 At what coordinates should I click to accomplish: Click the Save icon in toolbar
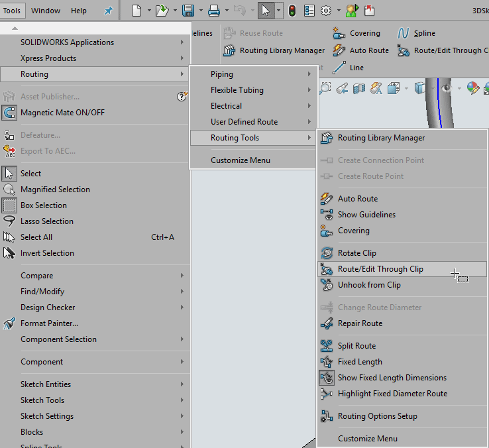188,11
